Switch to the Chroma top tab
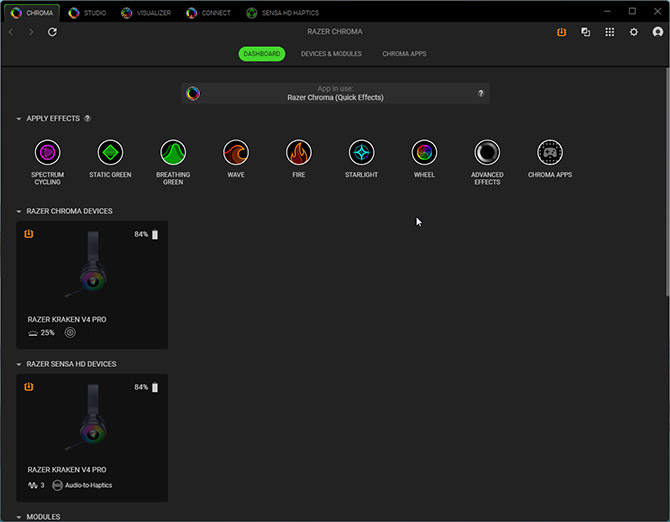Image resolution: width=670 pixels, height=522 pixels. [x=32, y=13]
